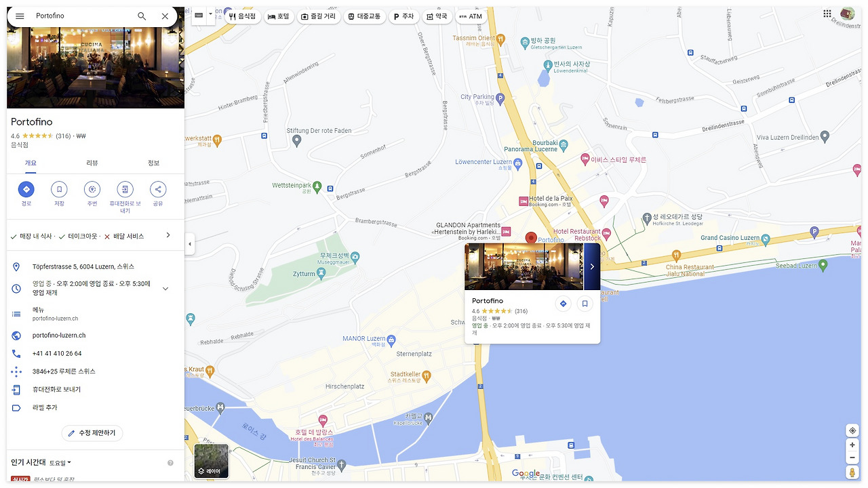868x488 pixels.
Task: Open the input tools dropdown arrow
Action: [210, 15]
